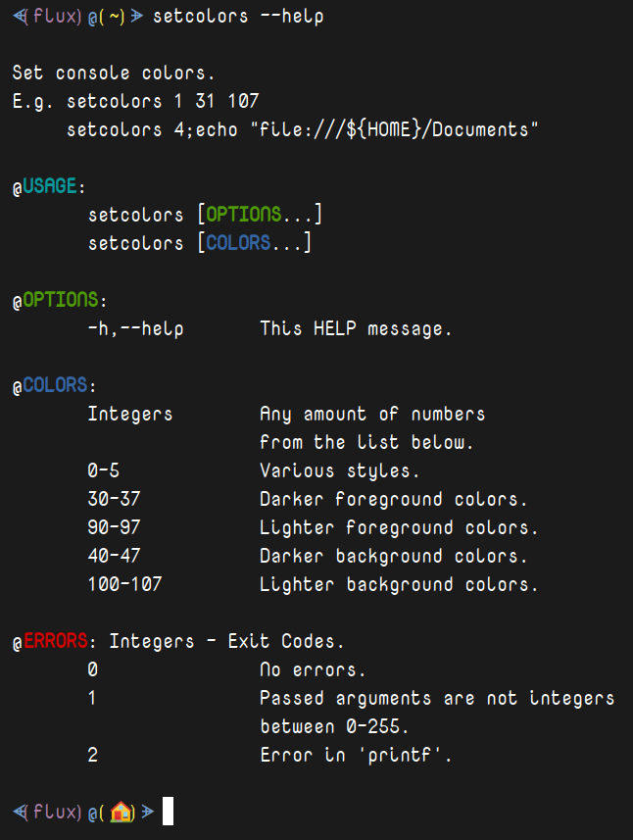Click the typed command setcolors --help
633x840 pixels.
238,16
